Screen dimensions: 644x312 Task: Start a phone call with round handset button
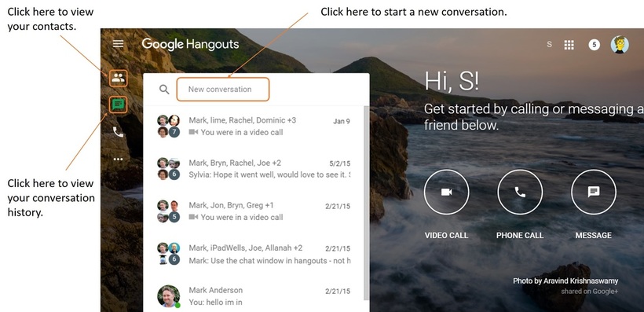click(x=520, y=192)
